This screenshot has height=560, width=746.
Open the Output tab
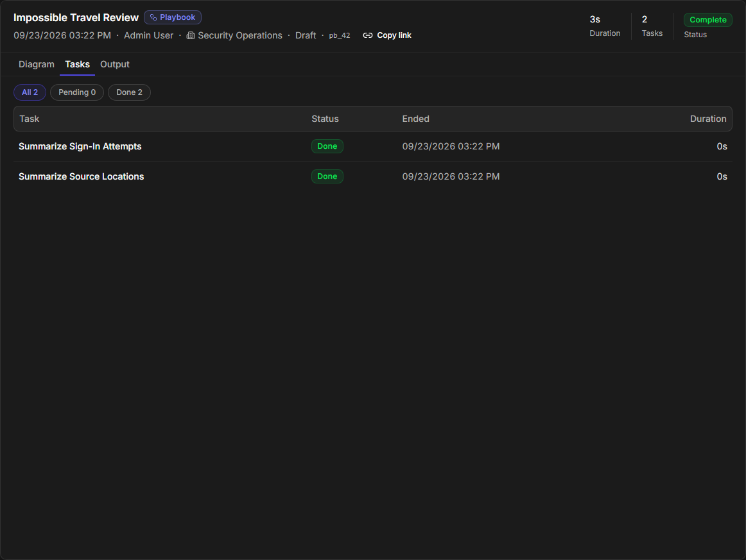[x=115, y=64]
